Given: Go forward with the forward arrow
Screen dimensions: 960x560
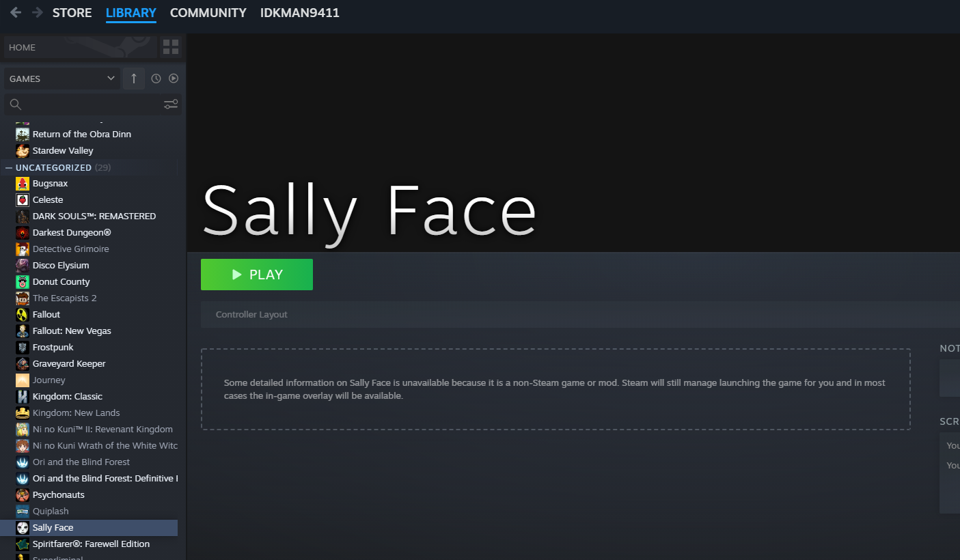Looking at the screenshot, I should (x=37, y=13).
